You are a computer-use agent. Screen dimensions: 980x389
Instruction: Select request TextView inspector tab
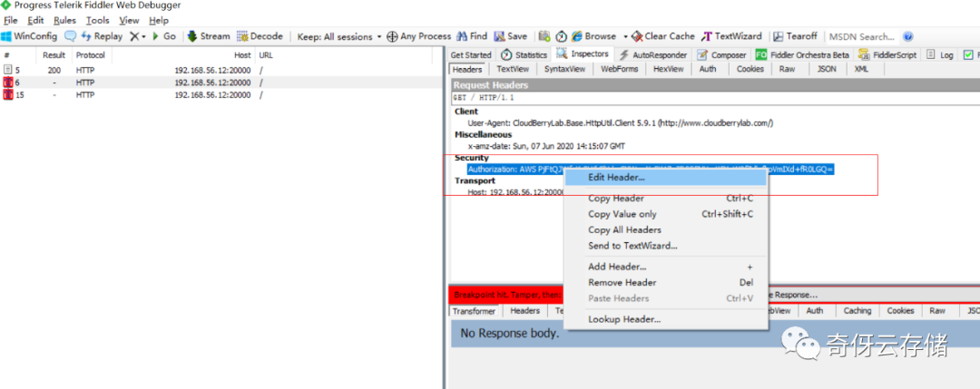point(513,69)
